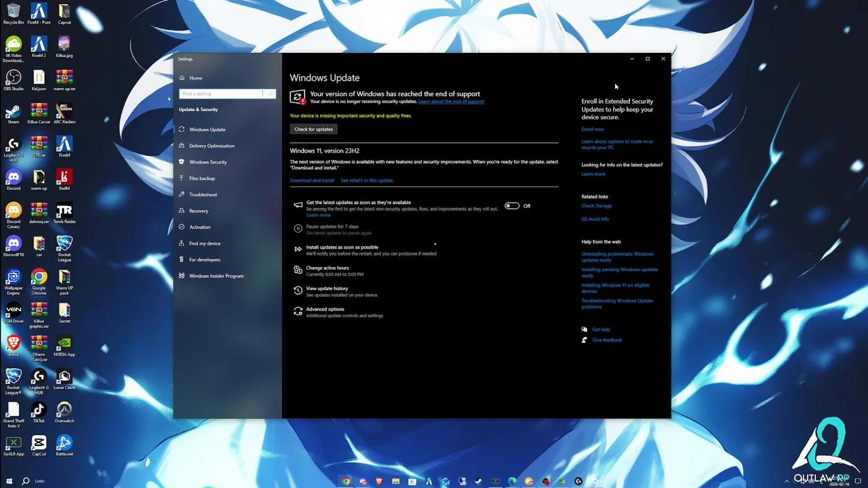868x488 pixels.
Task: Open Troubleshooting Windows Update problems link
Action: pyautogui.click(x=617, y=304)
